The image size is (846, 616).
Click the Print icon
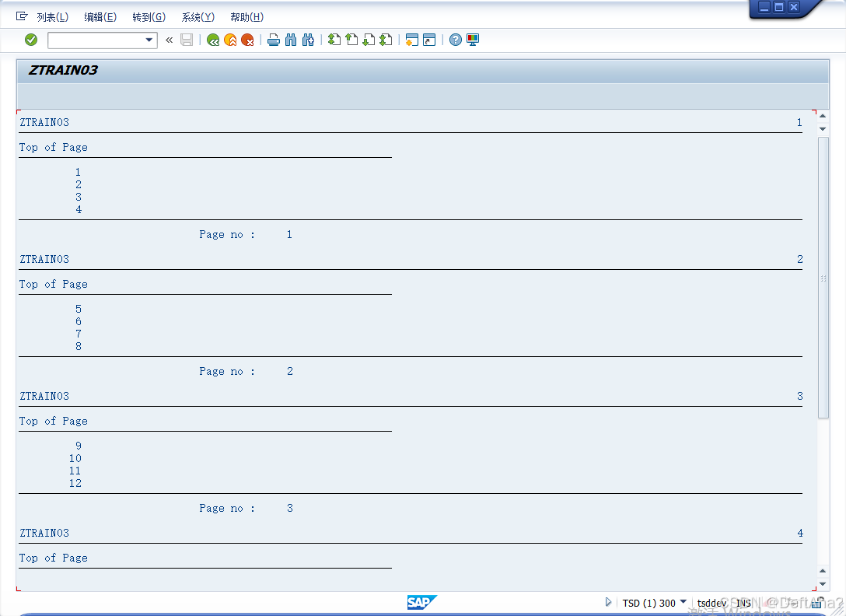(274, 40)
